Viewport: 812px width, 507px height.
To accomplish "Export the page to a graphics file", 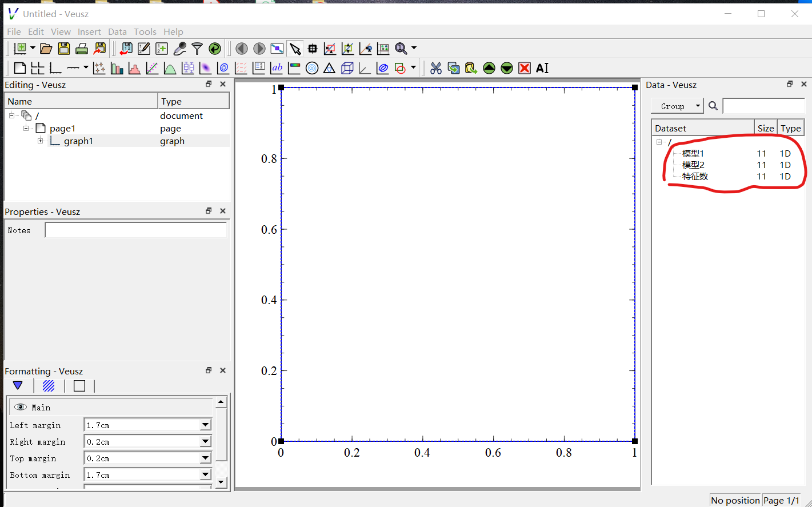I will (100, 49).
